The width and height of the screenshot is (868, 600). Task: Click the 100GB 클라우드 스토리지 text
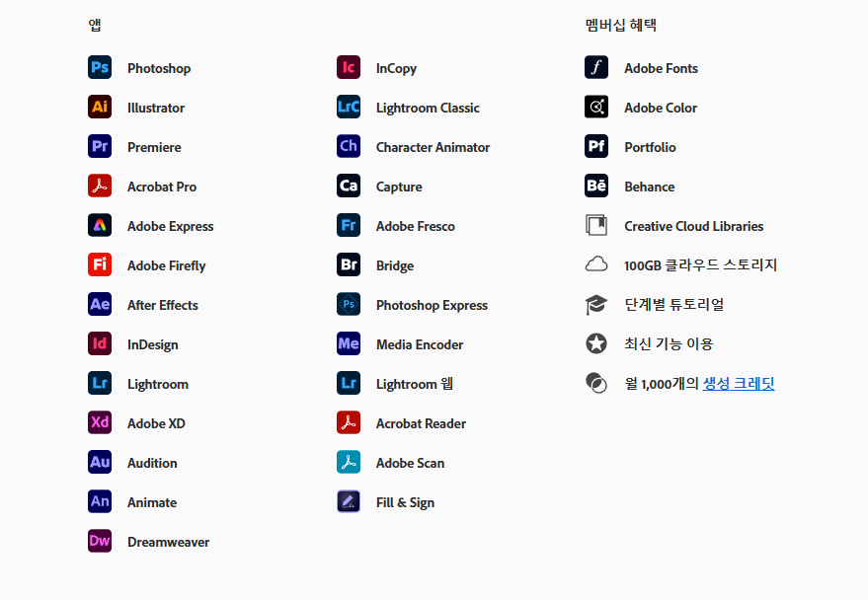click(701, 265)
